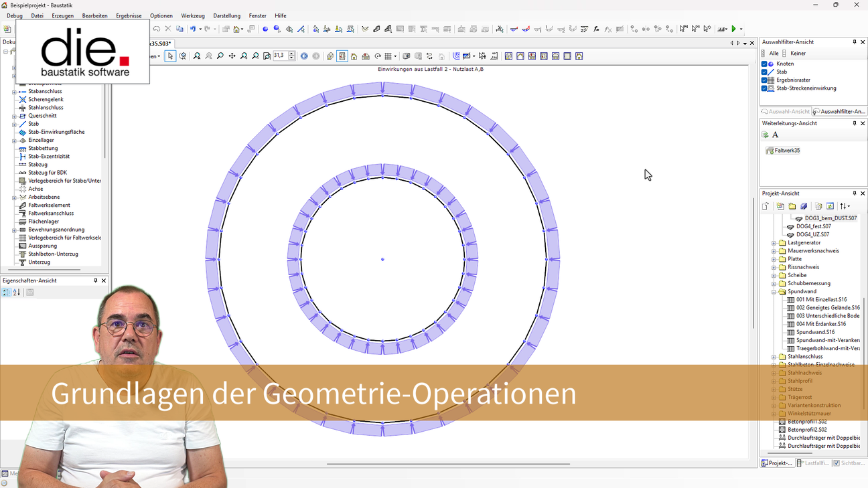Image resolution: width=868 pixels, height=488 pixels.
Task: Expand the Querschnitt tree node
Action: (14, 116)
